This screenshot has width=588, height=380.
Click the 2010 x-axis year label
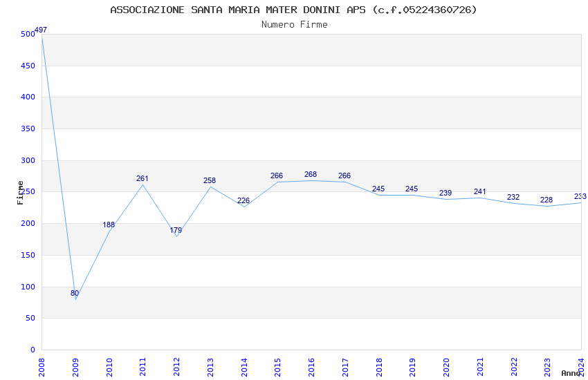pos(109,367)
